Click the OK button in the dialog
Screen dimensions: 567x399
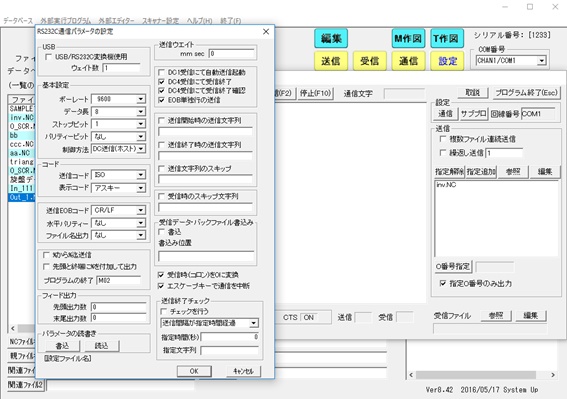coord(194,371)
